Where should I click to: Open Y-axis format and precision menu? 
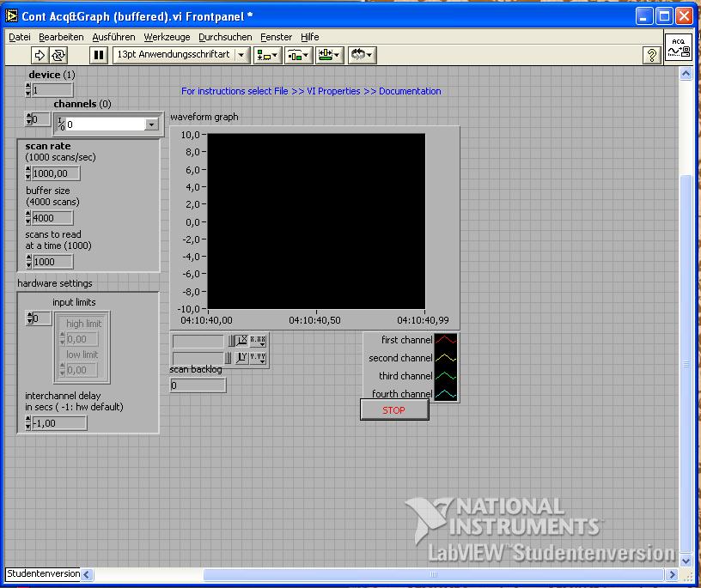[258, 357]
